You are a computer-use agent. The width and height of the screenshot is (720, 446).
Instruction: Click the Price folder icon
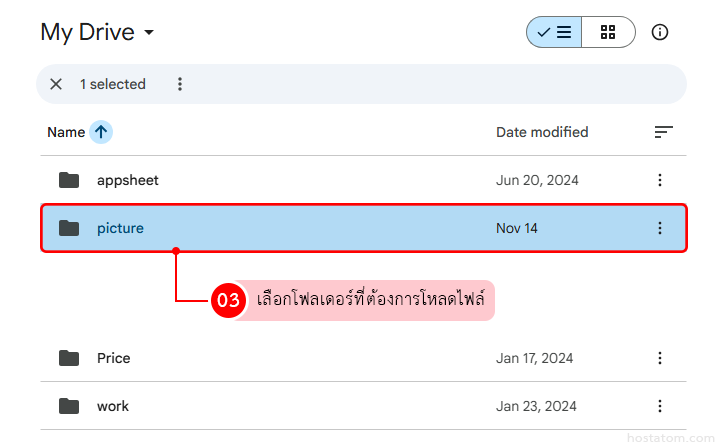pos(69,358)
